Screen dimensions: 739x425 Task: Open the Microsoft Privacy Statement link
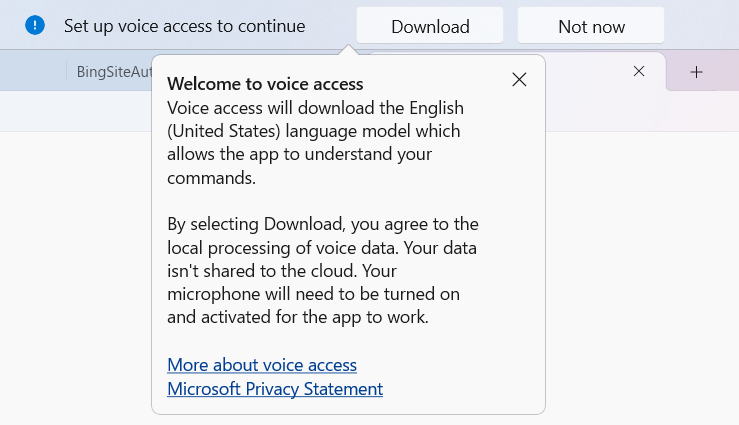click(275, 389)
